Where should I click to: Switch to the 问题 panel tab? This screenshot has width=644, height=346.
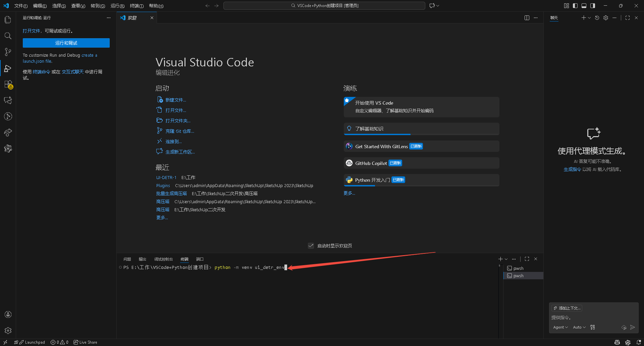point(127,259)
